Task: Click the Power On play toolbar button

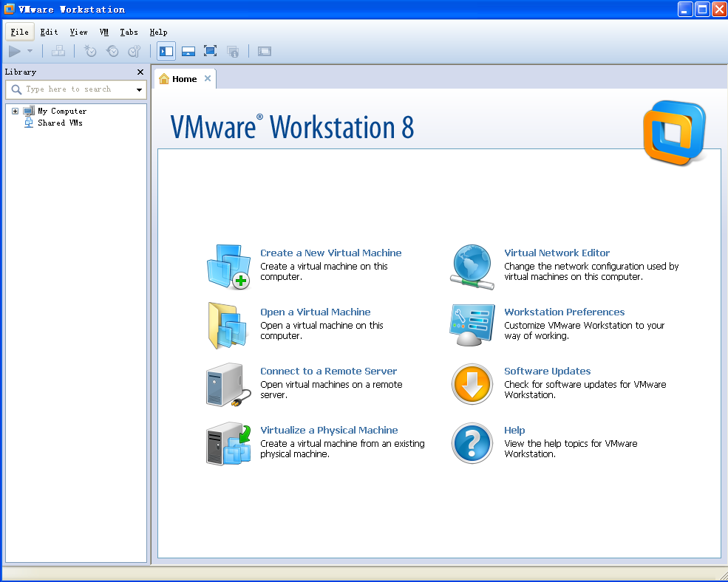Action: coord(15,51)
